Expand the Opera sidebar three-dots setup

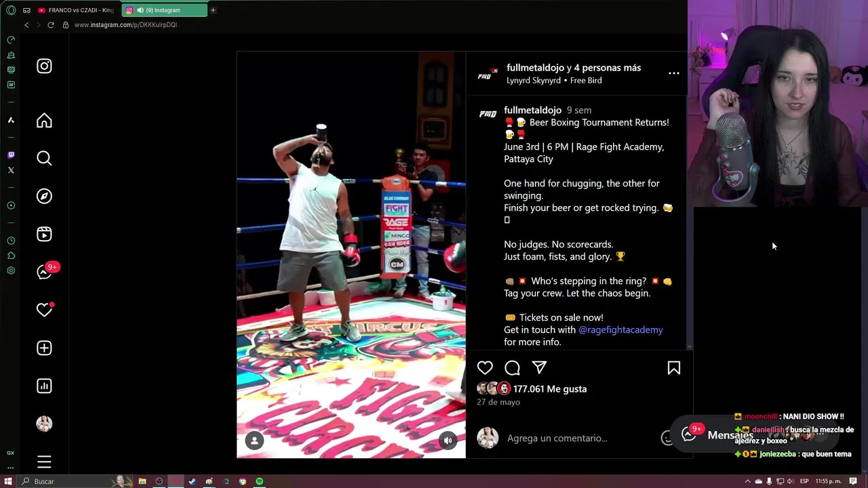11,466
